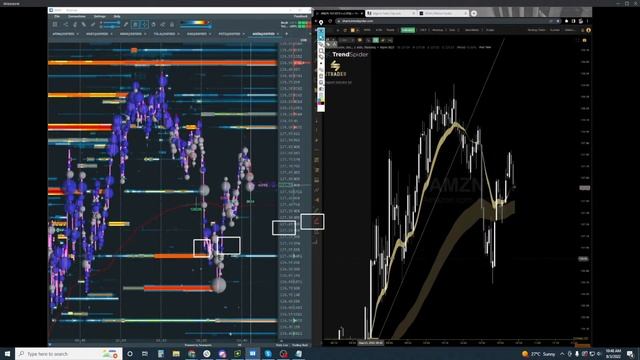Open the Windows Start menu
This screenshot has height=360, width=640.
(7, 353)
